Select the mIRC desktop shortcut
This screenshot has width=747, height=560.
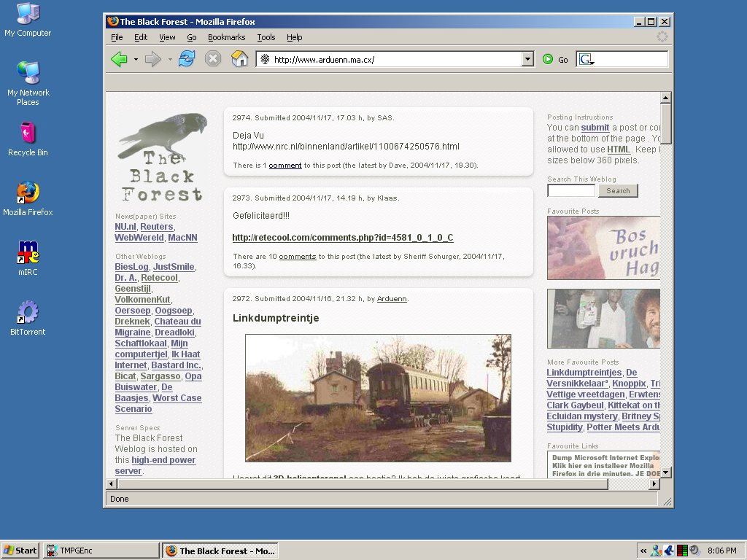click(28, 259)
